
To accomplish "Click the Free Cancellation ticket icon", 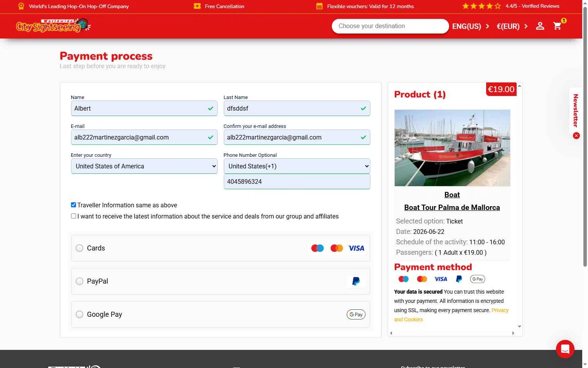I will pyautogui.click(x=197, y=6).
